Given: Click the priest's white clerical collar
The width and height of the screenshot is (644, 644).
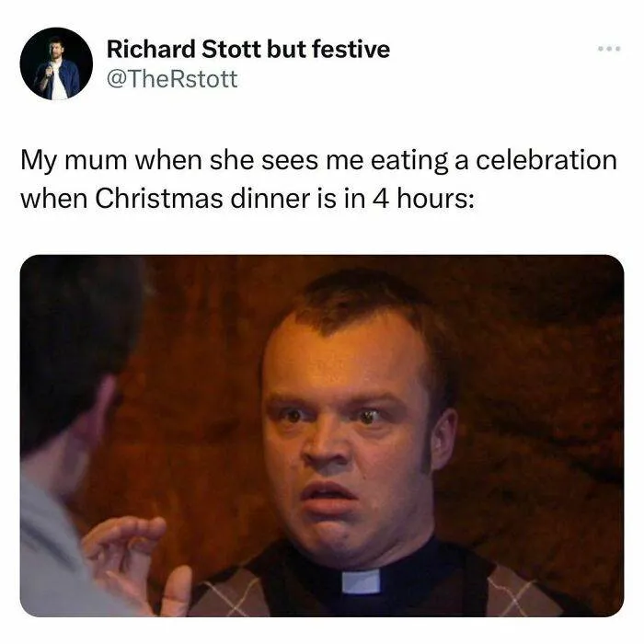Looking at the screenshot, I should click(361, 581).
